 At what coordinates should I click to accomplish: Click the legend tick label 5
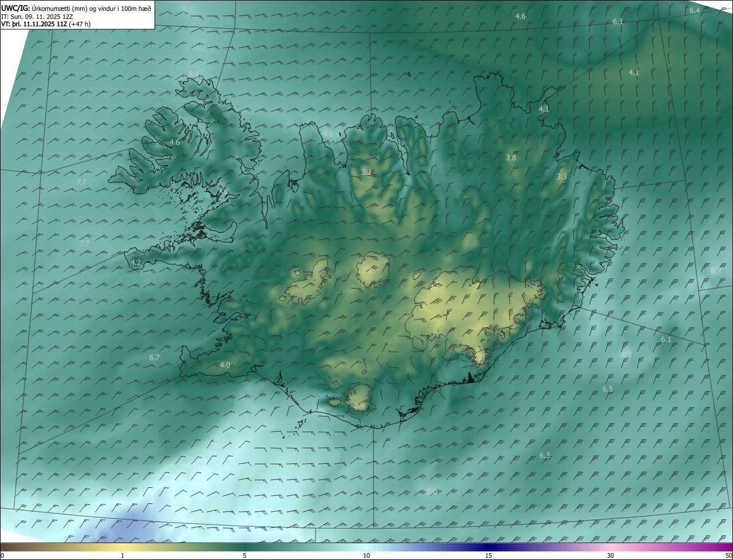click(x=245, y=555)
